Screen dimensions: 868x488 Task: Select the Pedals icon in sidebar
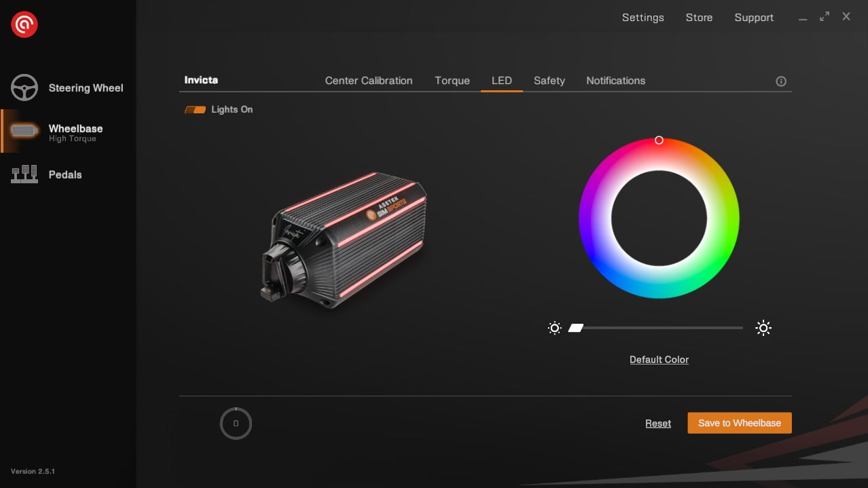tap(24, 174)
